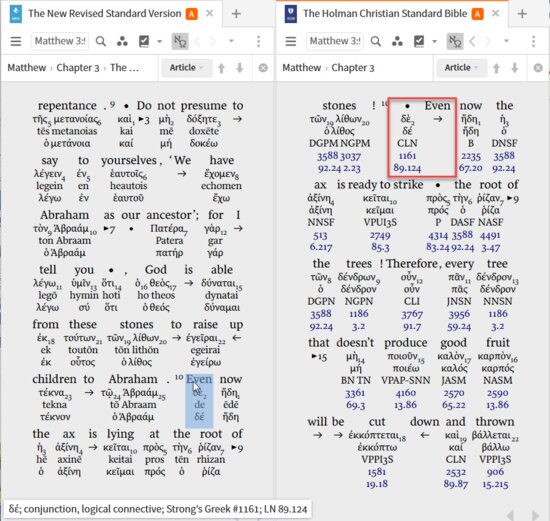Click Strong's number 4491 under ῥίζα
The width and height of the screenshot is (550, 521).
coord(490,235)
